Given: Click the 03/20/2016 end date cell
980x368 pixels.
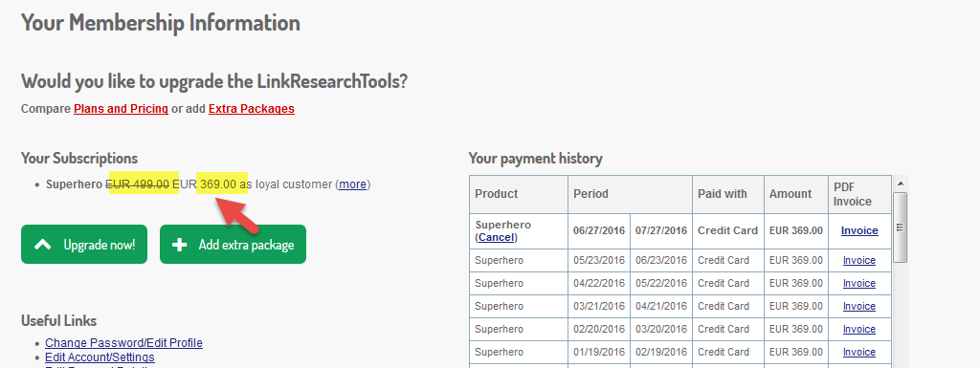Looking at the screenshot, I should (661, 330).
